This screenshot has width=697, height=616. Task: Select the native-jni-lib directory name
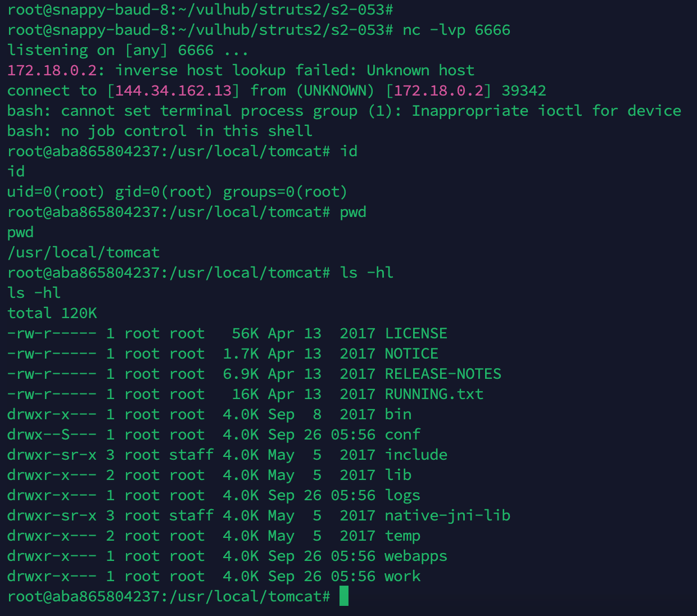click(x=447, y=515)
